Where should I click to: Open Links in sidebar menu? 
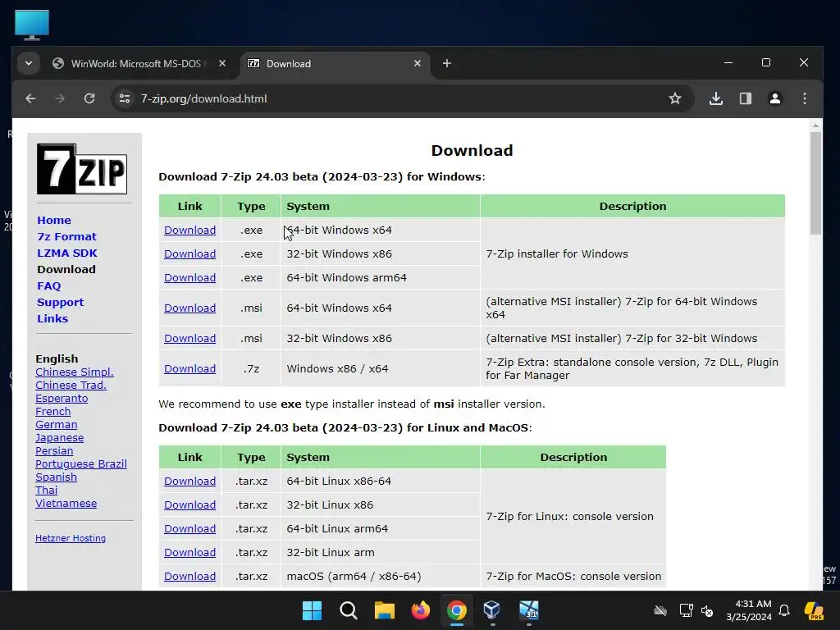pos(52,319)
